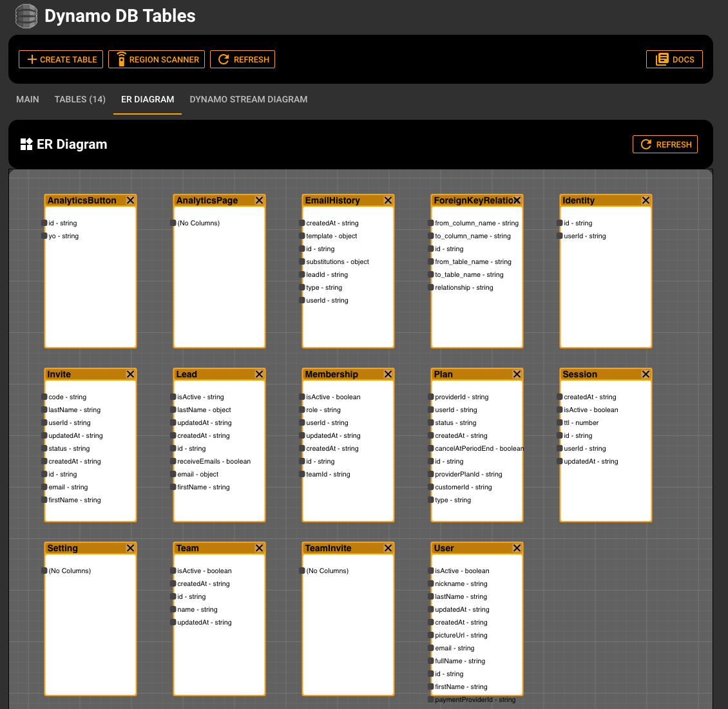Open the Tables (14) tab
Viewport: 728px width, 709px height.
pyautogui.click(x=80, y=99)
